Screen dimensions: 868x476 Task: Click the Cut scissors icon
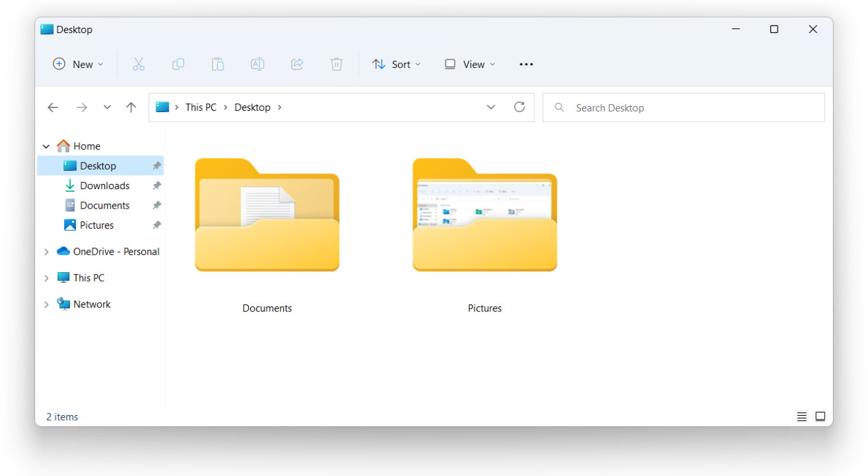(138, 64)
